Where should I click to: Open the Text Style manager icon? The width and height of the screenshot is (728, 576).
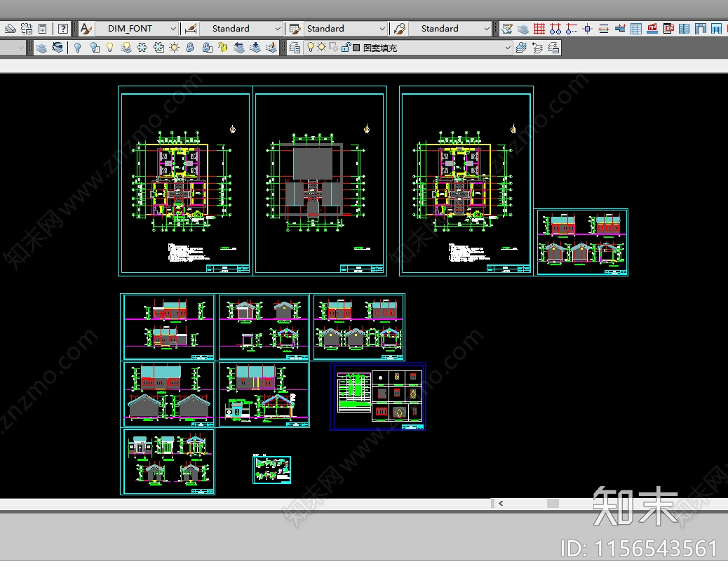[86, 29]
